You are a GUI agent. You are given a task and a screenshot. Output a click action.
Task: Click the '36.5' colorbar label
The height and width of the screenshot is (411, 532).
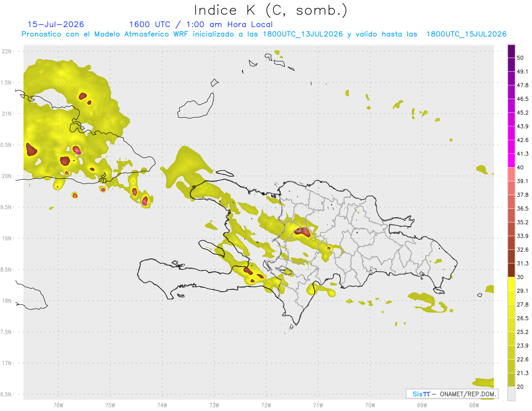pos(523,208)
